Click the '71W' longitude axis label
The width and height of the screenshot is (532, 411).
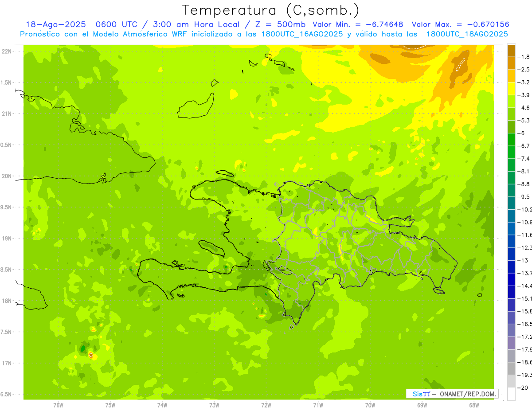tap(318, 405)
